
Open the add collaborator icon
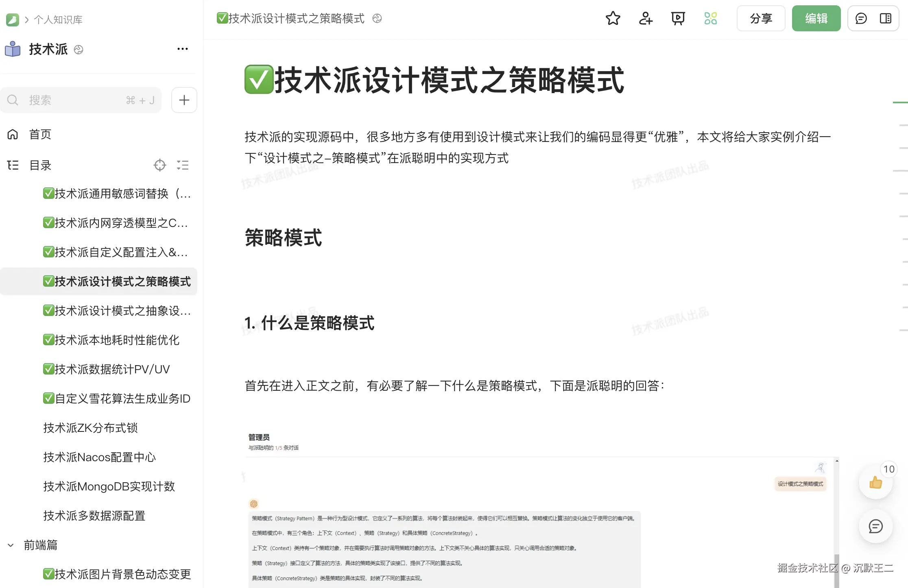(645, 18)
